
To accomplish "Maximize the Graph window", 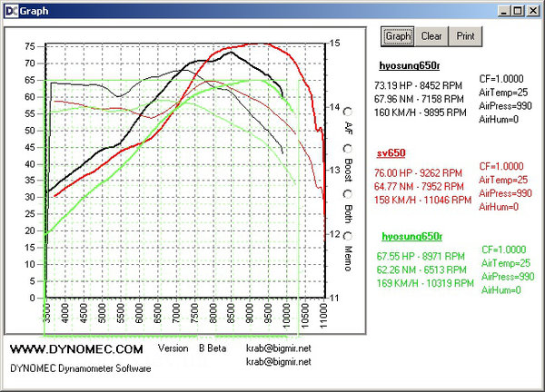I will (x=518, y=11).
